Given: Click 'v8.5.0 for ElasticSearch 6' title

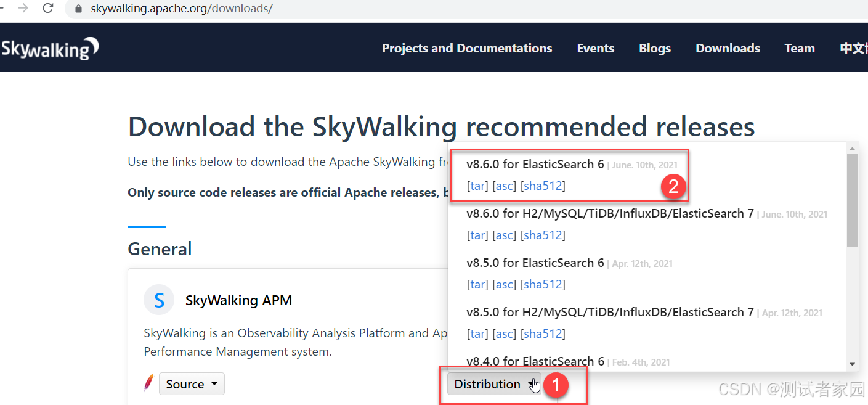Looking at the screenshot, I should [535, 263].
